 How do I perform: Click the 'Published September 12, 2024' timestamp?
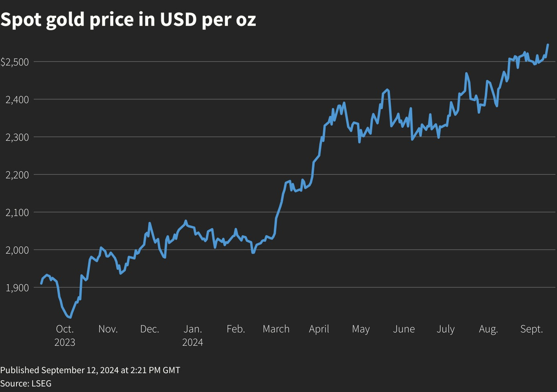tap(90, 370)
